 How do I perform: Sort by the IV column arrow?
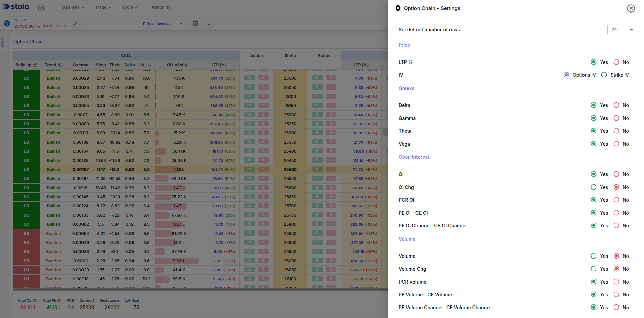click(150, 65)
